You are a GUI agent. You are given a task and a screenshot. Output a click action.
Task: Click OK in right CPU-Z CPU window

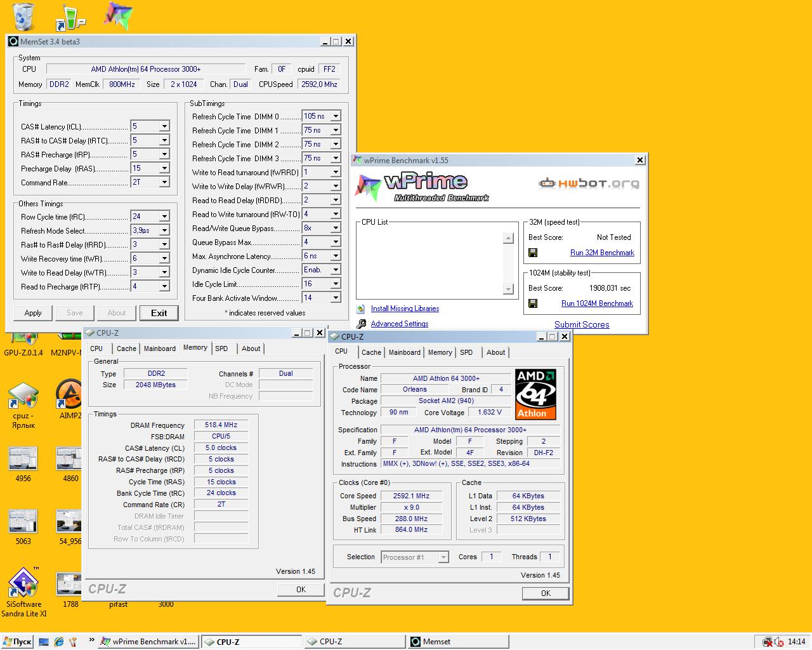coord(546,594)
